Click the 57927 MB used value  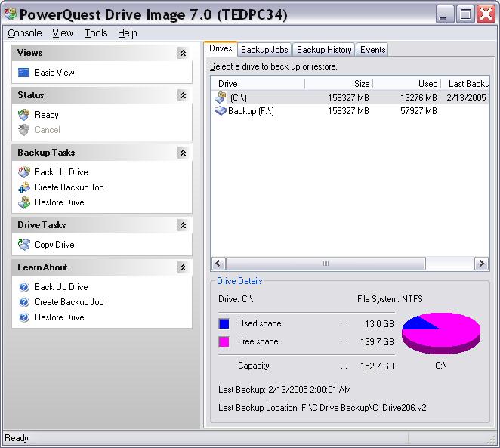(x=418, y=111)
